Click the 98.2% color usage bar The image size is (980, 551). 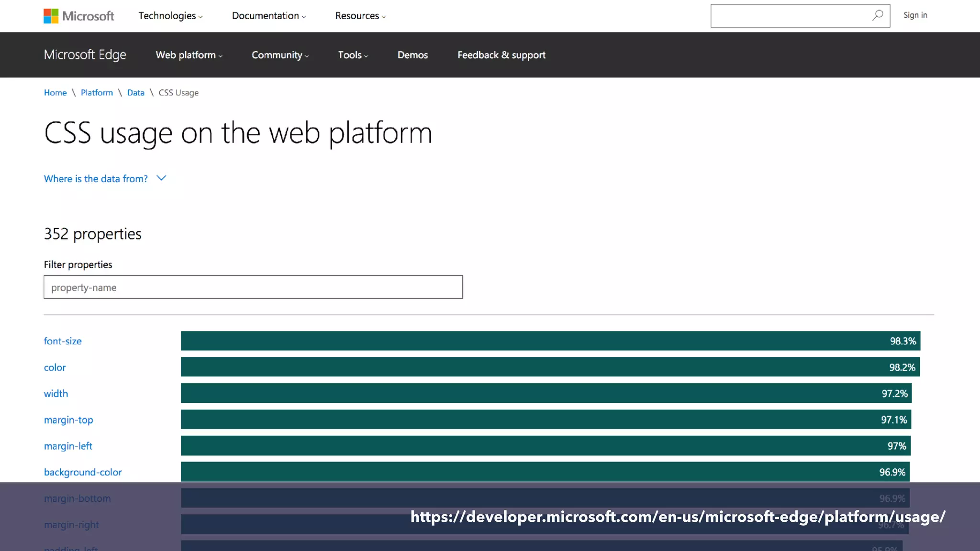tap(550, 367)
